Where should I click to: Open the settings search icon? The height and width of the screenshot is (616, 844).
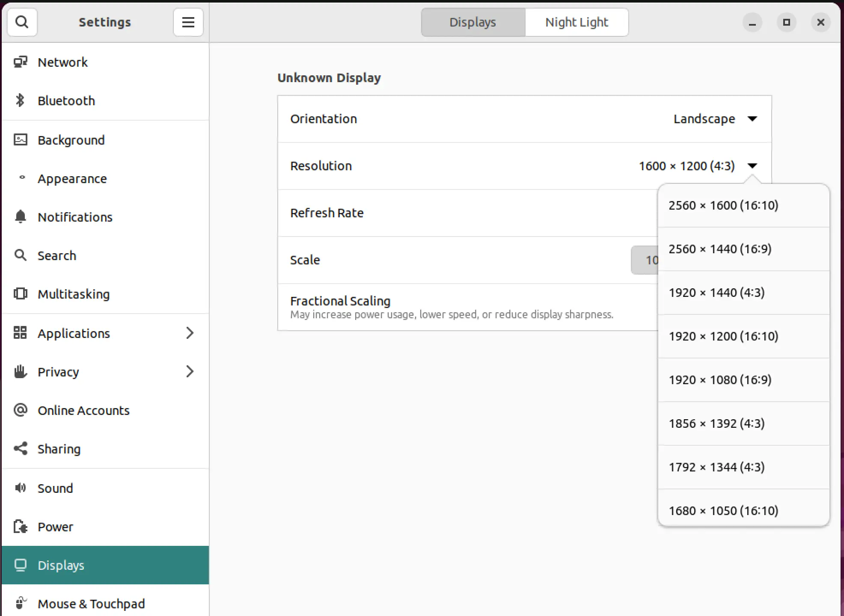[22, 22]
